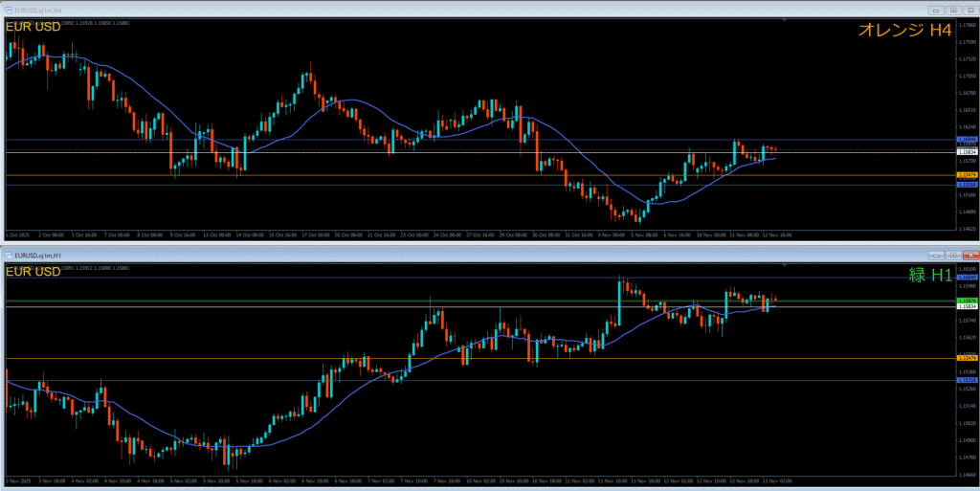This screenshot has height=491, width=980.
Task: Select the EURUSD H4 window title bar
Action: point(383,9)
